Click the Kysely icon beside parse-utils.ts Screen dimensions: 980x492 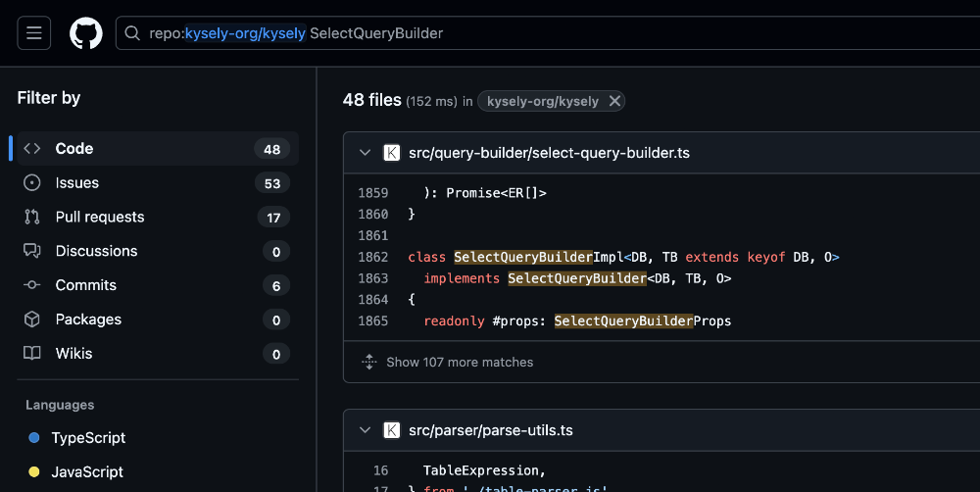(x=392, y=430)
